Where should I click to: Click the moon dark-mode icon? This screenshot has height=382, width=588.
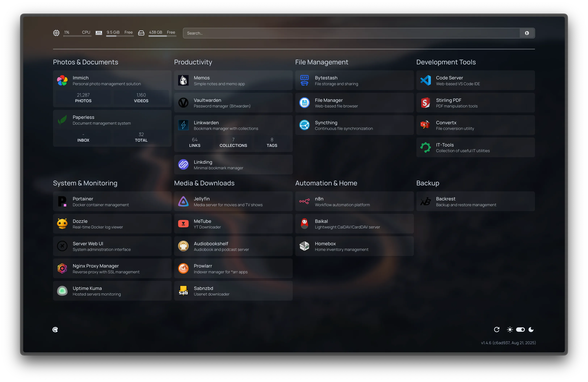tap(531, 330)
